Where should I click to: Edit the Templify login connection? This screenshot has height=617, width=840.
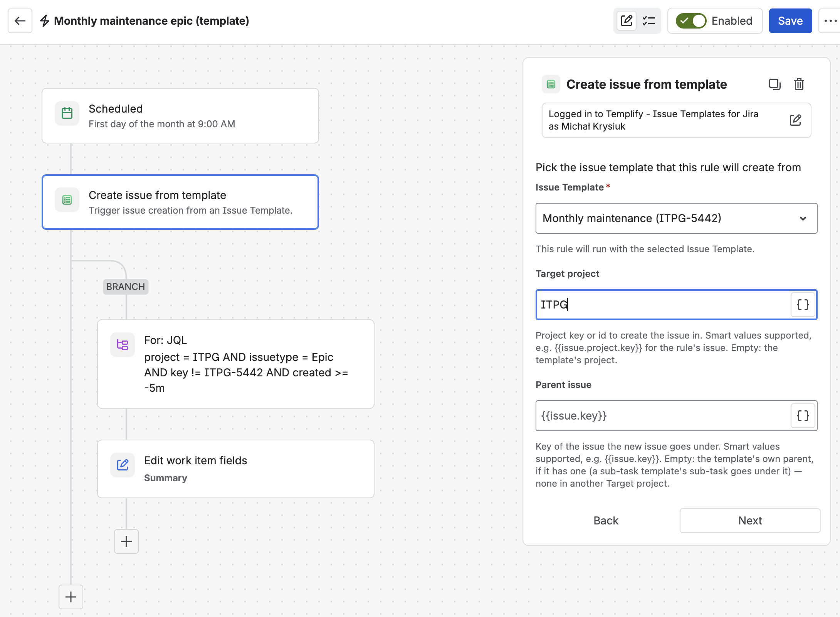tap(795, 120)
